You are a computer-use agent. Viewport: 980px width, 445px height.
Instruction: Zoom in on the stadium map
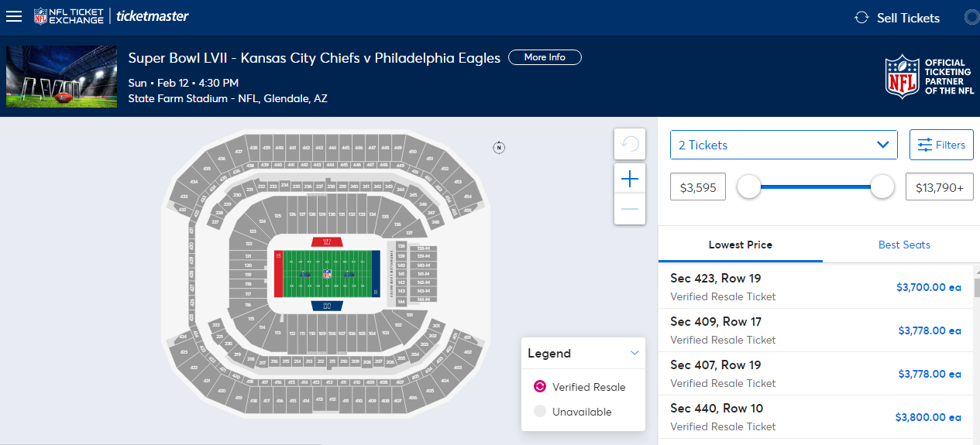pos(630,180)
